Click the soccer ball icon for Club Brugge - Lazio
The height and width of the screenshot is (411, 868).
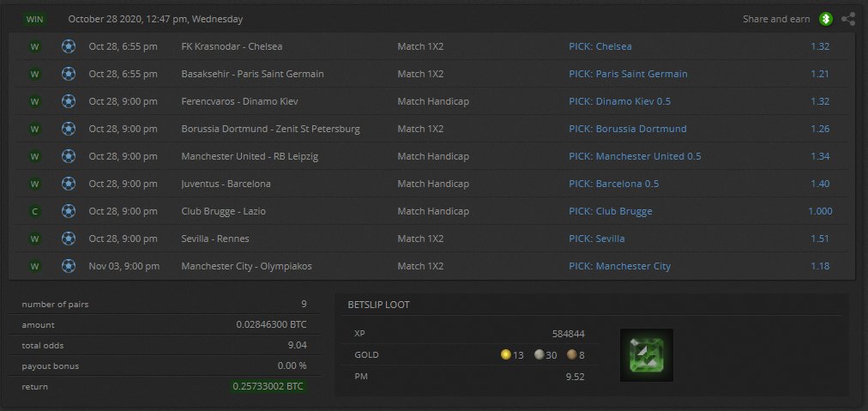click(x=68, y=211)
